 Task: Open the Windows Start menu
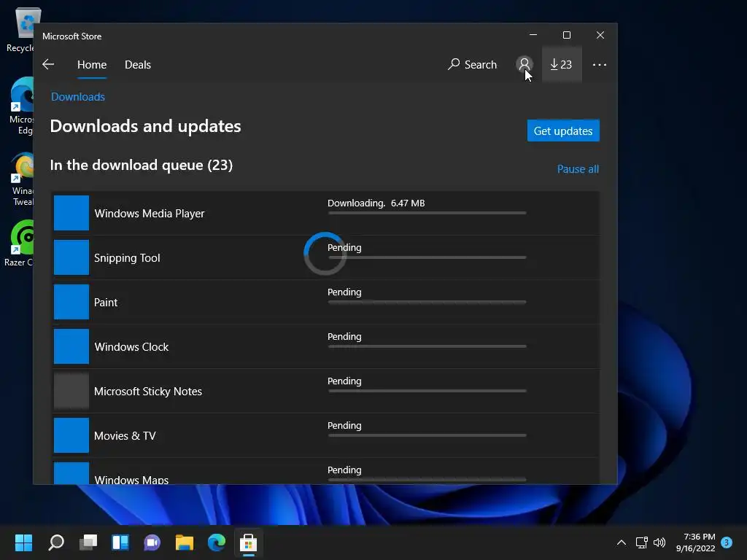(x=23, y=542)
